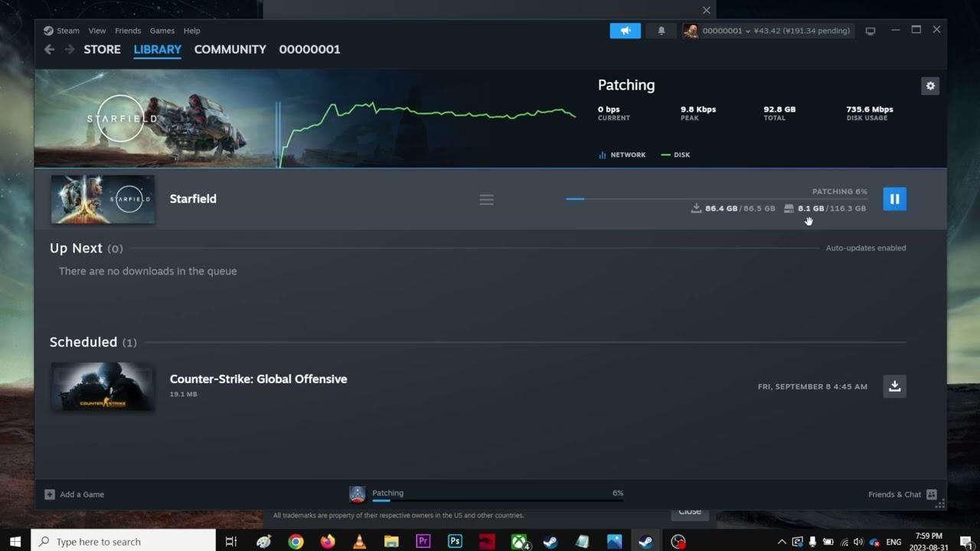
Task: Click the 735.6 Mbps disk usage value
Action: 870,109
